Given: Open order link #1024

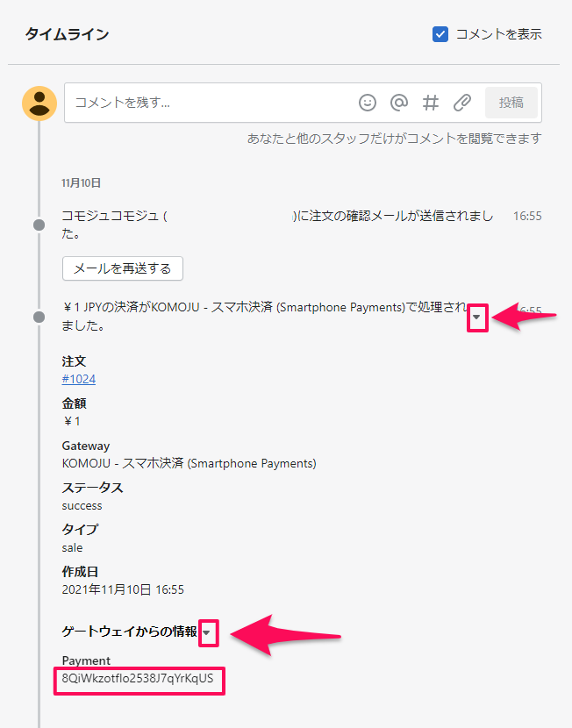Looking at the screenshot, I should click(x=79, y=379).
